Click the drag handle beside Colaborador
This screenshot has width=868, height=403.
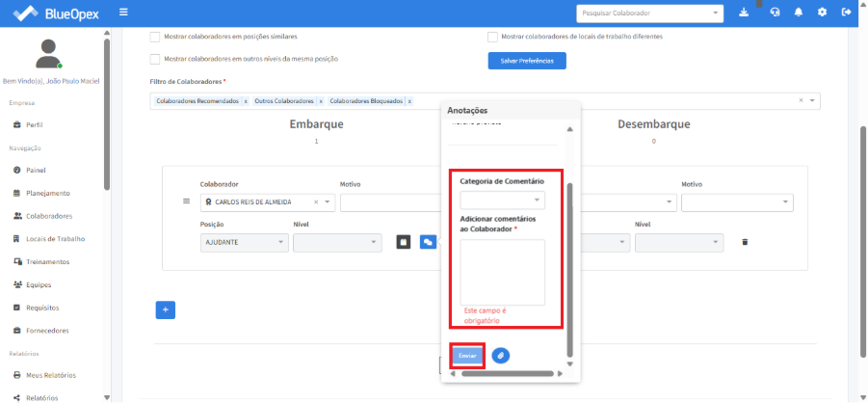point(187,201)
